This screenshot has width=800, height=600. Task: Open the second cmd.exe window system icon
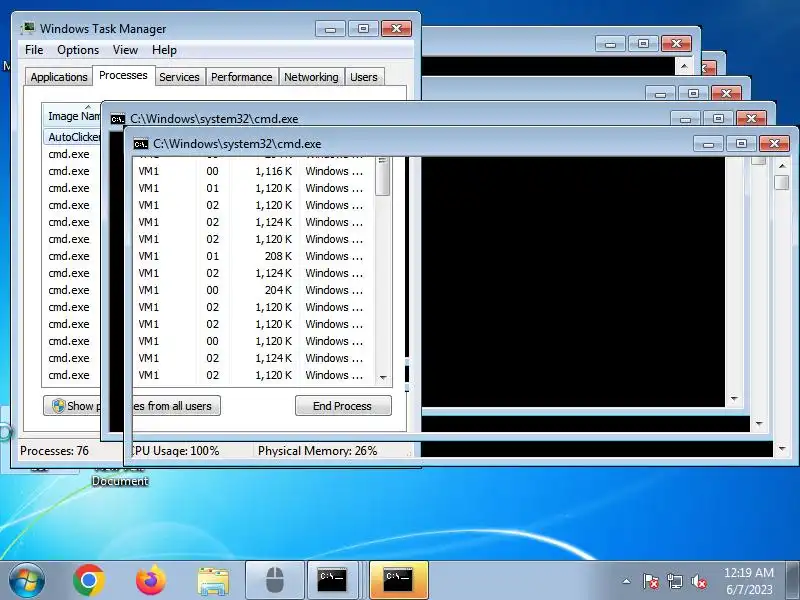118,119
